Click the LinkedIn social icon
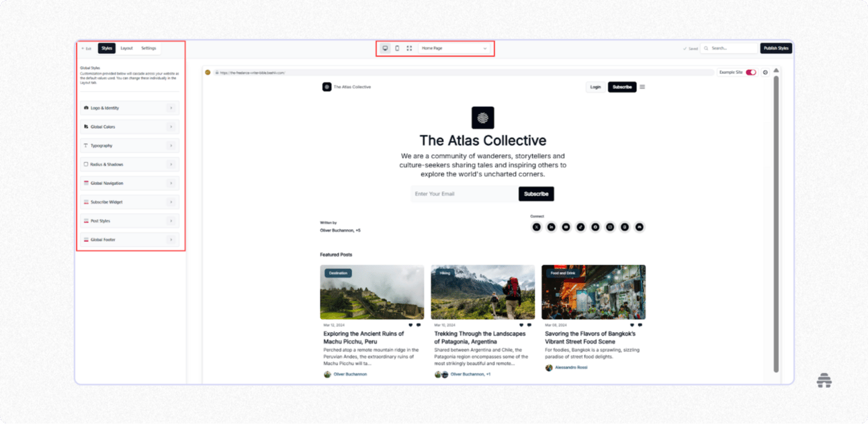This screenshot has width=868, height=424. tap(551, 227)
